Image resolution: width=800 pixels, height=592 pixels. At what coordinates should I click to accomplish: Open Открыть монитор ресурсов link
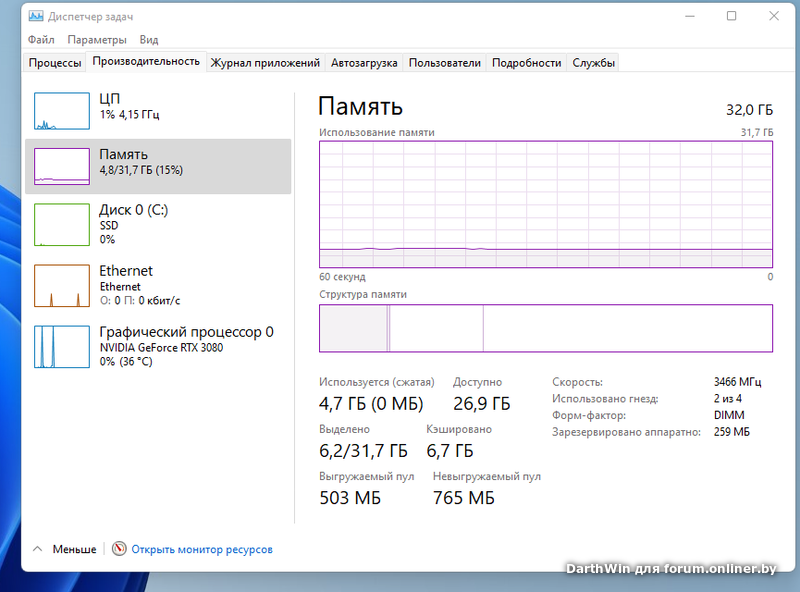(x=202, y=550)
